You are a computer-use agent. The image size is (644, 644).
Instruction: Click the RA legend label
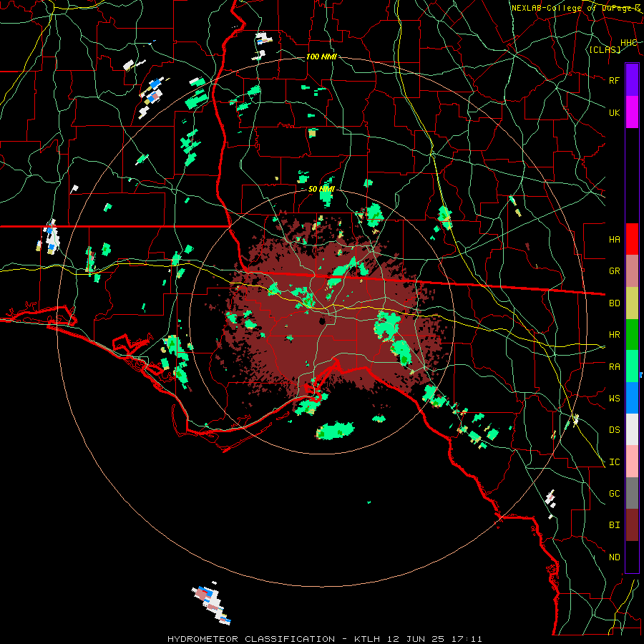[614, 366]
